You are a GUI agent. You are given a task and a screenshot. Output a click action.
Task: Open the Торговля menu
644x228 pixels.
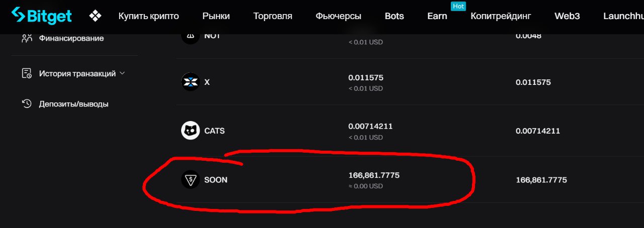click(x=273, y=16)
